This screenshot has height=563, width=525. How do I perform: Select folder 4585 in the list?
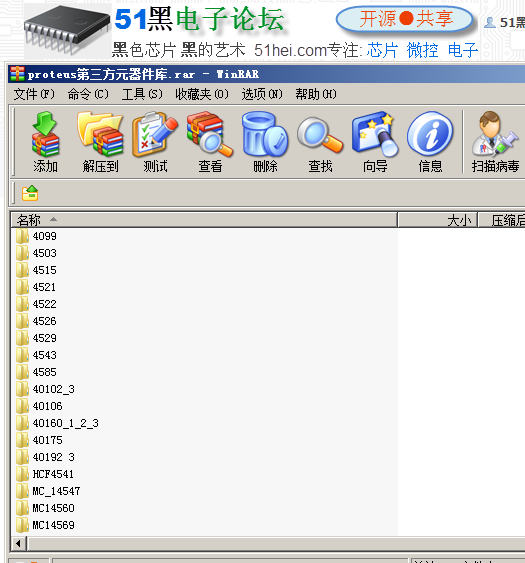pyautogui.click(x=36, y=372)
